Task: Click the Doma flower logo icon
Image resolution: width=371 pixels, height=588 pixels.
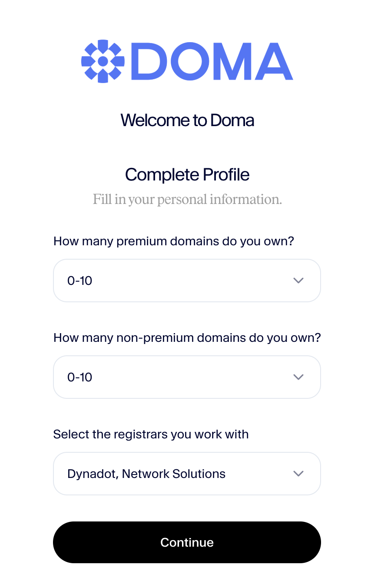Action: 103,61
